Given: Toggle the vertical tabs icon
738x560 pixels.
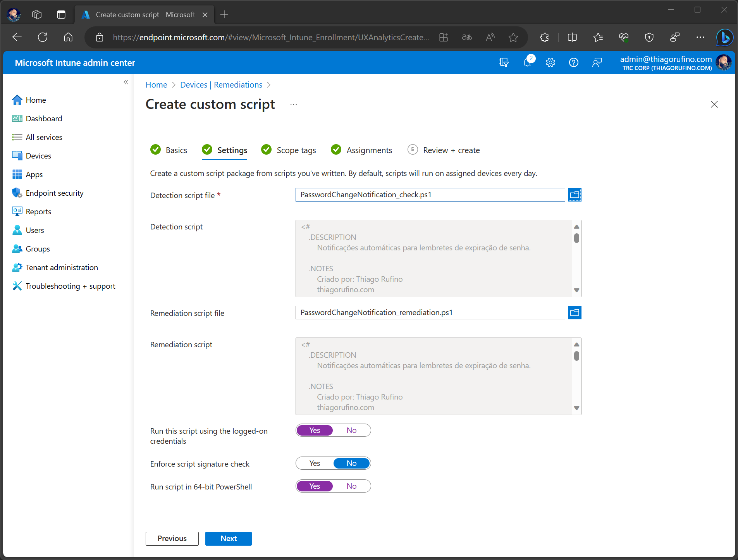Looking at the screenshot, I should [61, 15].
